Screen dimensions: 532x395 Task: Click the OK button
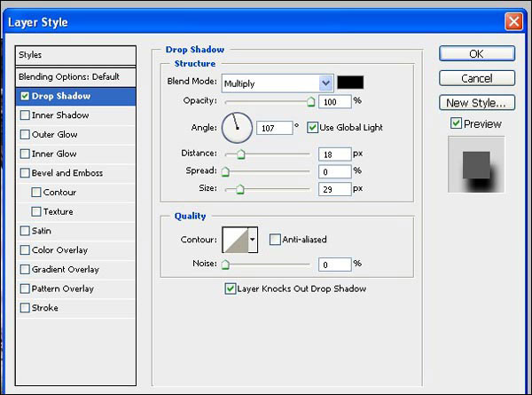pos(477,53)
